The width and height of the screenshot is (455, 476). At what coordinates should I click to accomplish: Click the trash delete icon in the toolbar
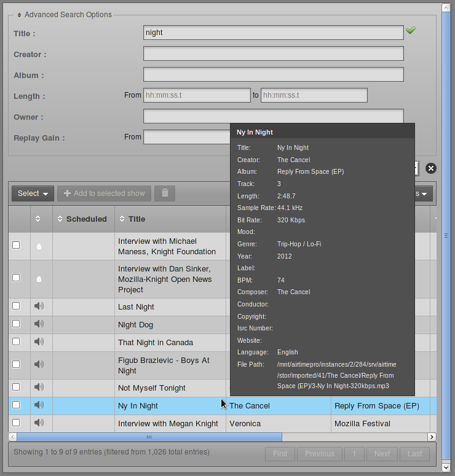(x=165, y=193)
